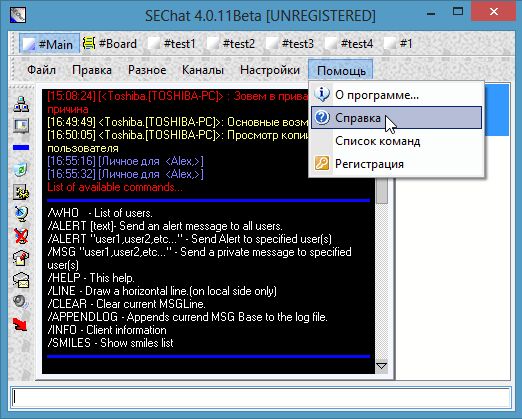522x419 pixels.
Task: Click the network users icon in sidebar
Action: click(x=21, y=104)
